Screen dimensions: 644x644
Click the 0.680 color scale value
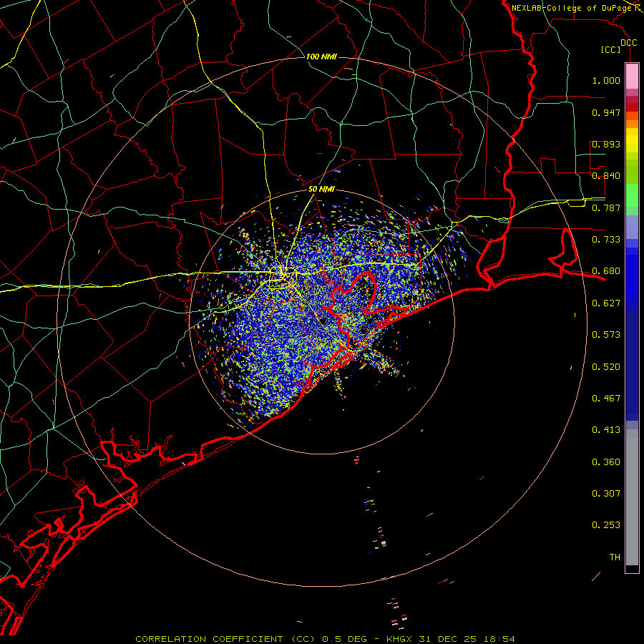[x=606, y=271]
